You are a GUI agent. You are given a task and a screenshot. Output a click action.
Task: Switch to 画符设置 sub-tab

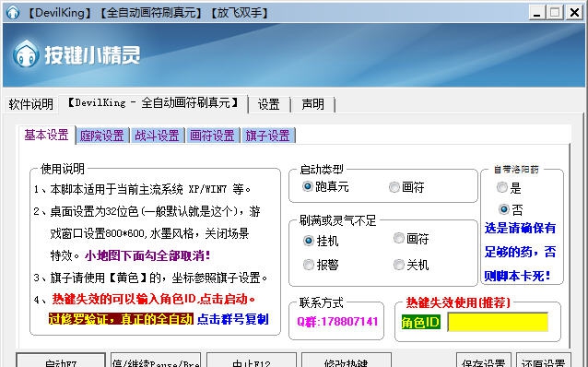point(212,136)
